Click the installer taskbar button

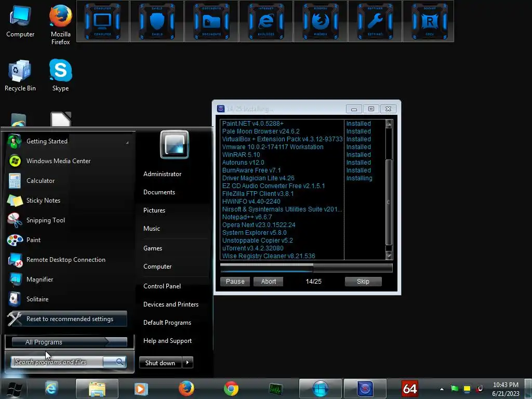[365, 389]
